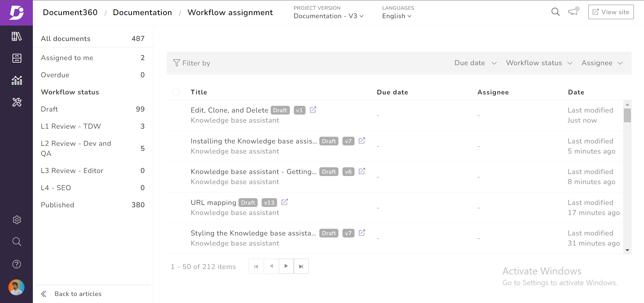The height and width of the screenshot is (303, 644).
Task: Expand the Assignee filter dropdown
Action: click(602, 63)
